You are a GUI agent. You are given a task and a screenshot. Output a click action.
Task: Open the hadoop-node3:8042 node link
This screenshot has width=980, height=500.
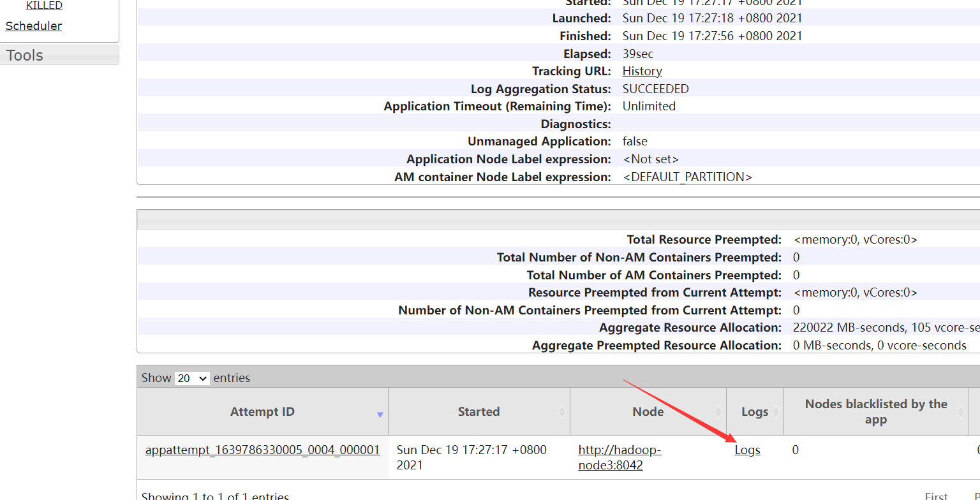620,457
